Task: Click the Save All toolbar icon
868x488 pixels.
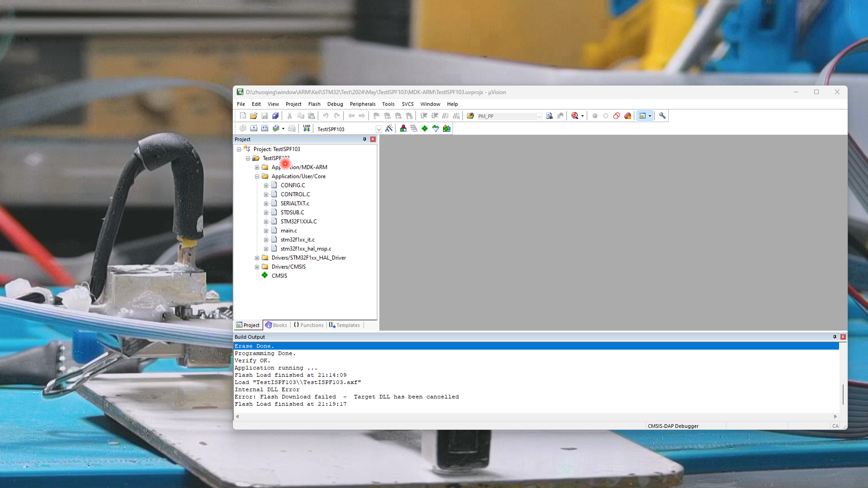Action: [275, 116]
